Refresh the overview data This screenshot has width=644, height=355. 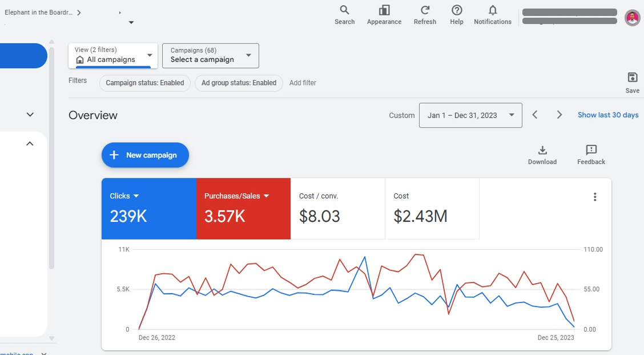[x=425, y=15]
